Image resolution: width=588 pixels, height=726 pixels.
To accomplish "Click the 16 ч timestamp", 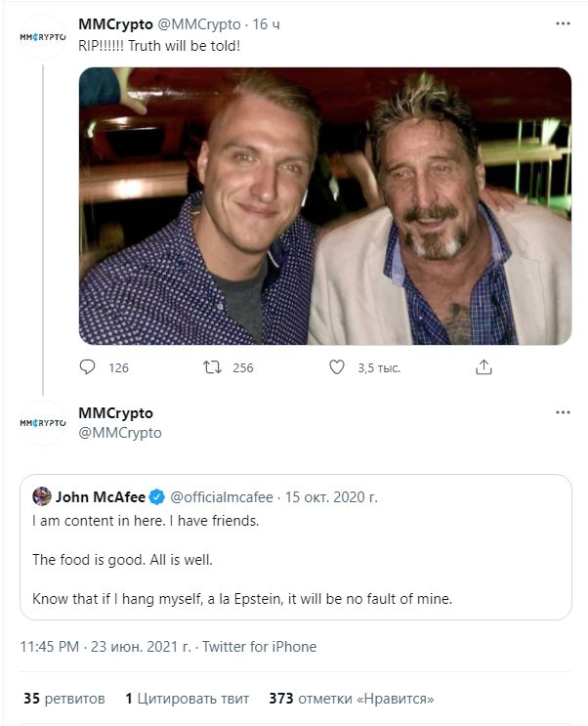I will (267, 24).
